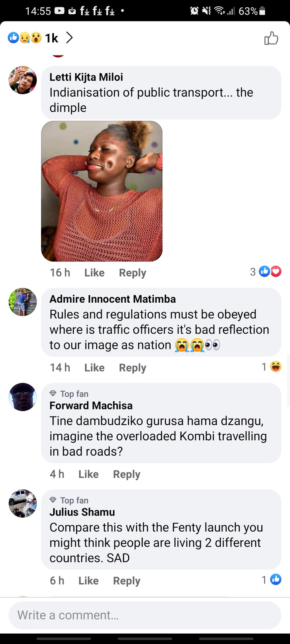290x644 pixels.
Task: View the laughing reaction on Admire's comment
Action: 271,367
